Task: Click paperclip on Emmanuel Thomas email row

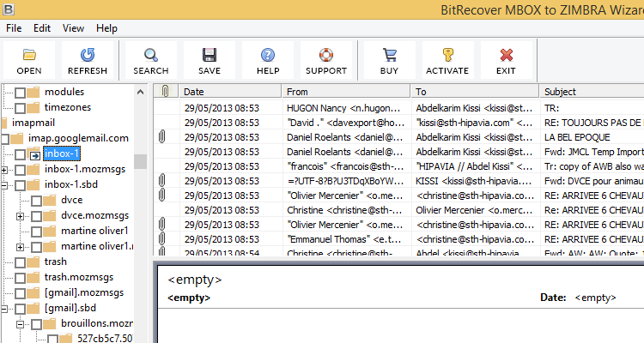Action: 162,238
